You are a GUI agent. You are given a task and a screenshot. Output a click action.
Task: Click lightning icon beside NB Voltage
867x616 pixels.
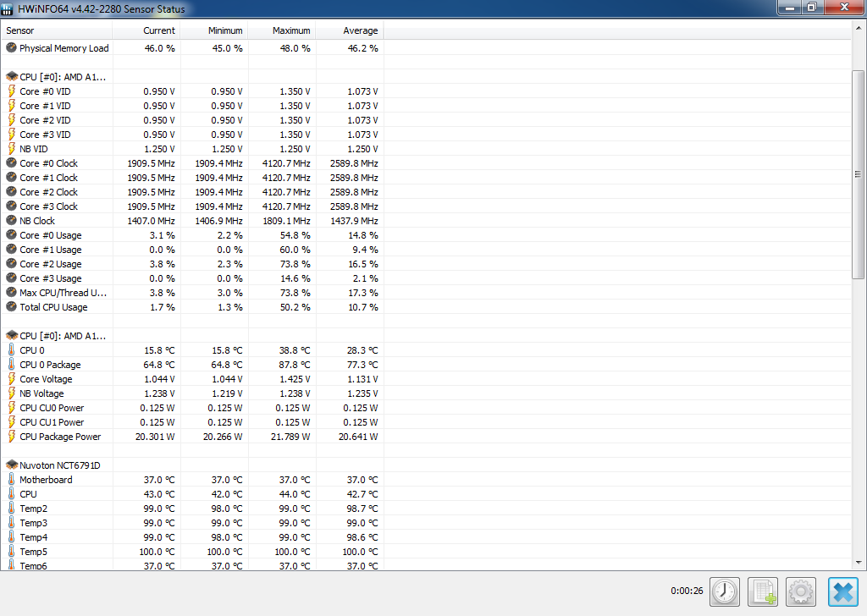tap(11, 393)
